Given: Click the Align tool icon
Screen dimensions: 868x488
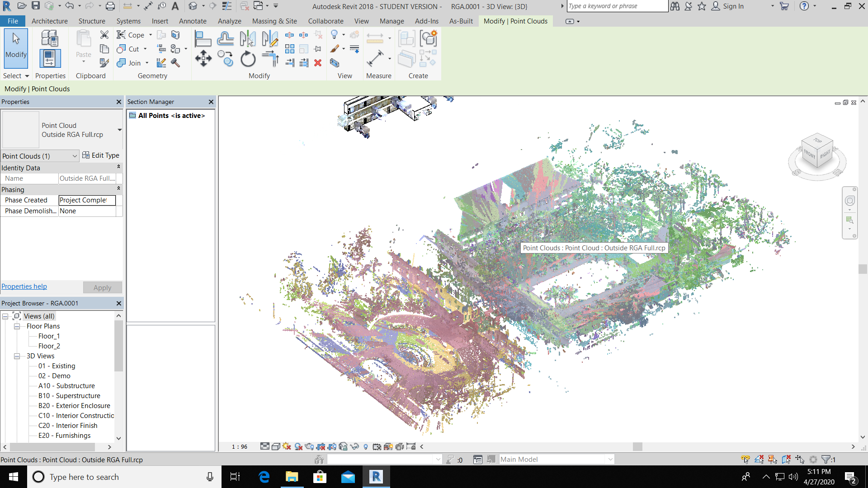Looking at the screenshot, I should [x=203, y=39].
